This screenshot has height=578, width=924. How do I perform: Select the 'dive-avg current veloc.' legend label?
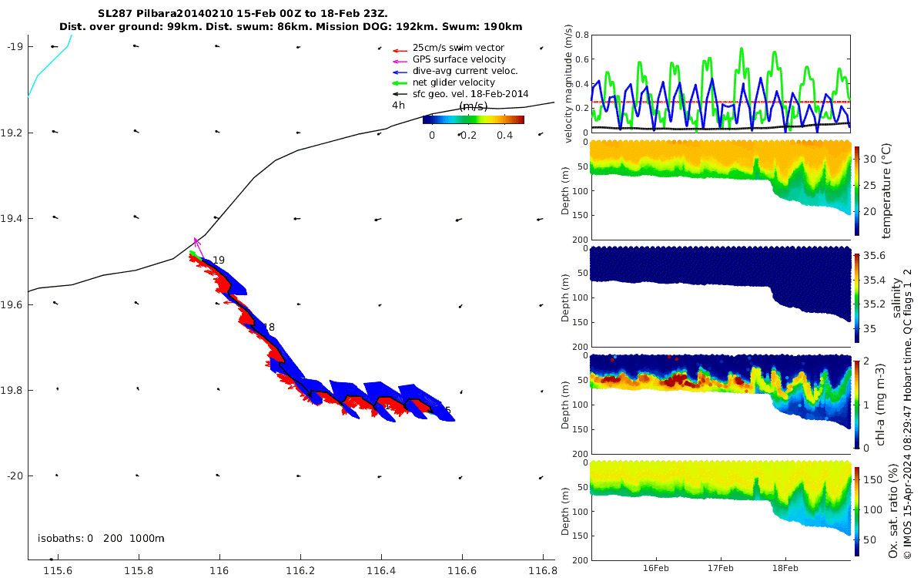coord(465,71)
